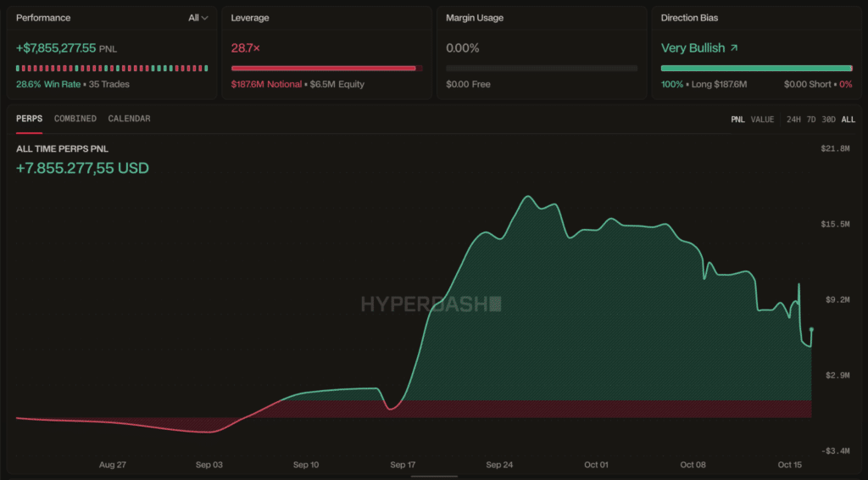
Task: Open the Performance 'All' period dropdown
Action: click(x=198, y=18)
